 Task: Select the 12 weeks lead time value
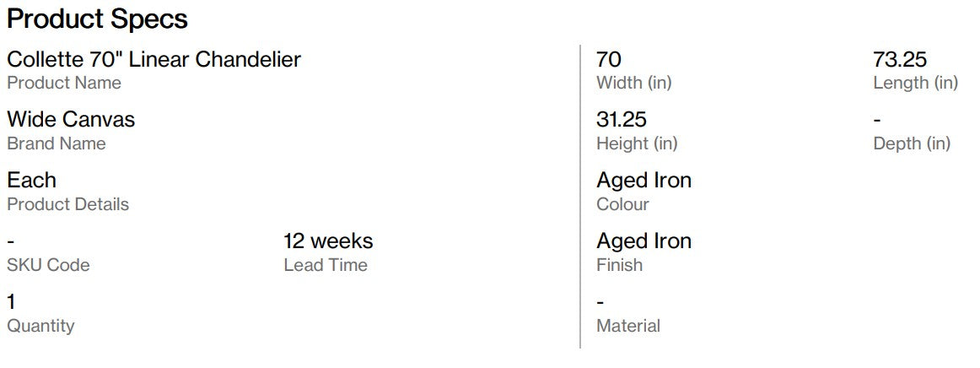[x=328, y=241]
